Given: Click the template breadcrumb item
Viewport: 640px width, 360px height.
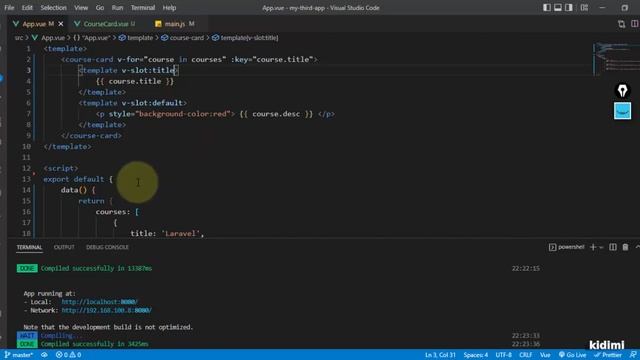Looking at the screenshot, I should click(x=136, y=38).
